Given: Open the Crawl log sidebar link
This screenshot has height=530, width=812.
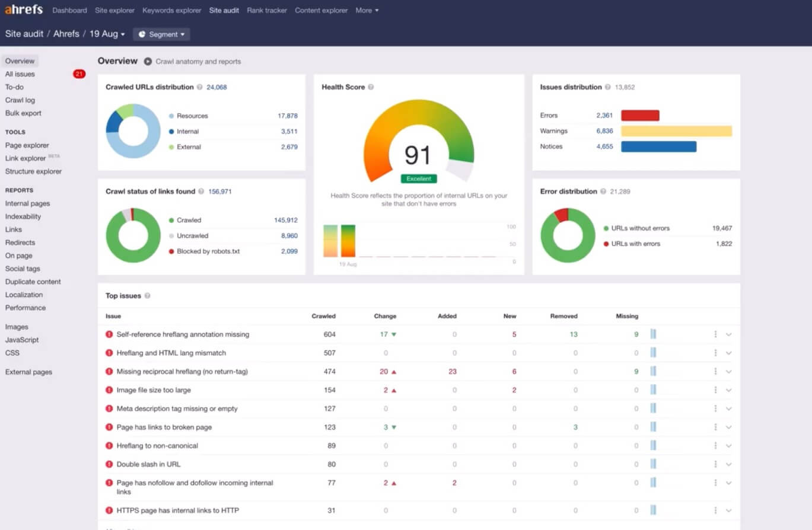Looking at the screenshot, I should (x=20, y=100).
